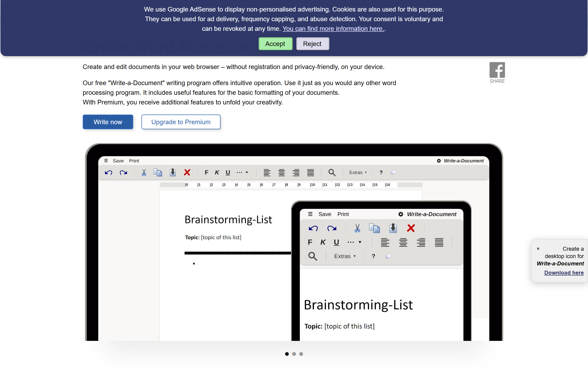Click settings gear in laptop editor
Screen dimensions: 588x368
(x=439, y=161)
